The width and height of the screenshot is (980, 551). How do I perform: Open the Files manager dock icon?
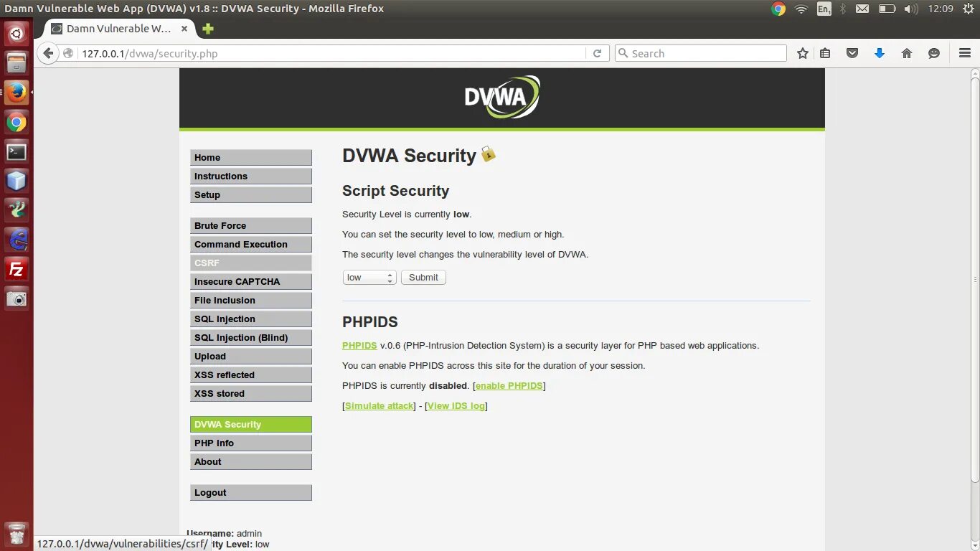(x=17, y=63)
